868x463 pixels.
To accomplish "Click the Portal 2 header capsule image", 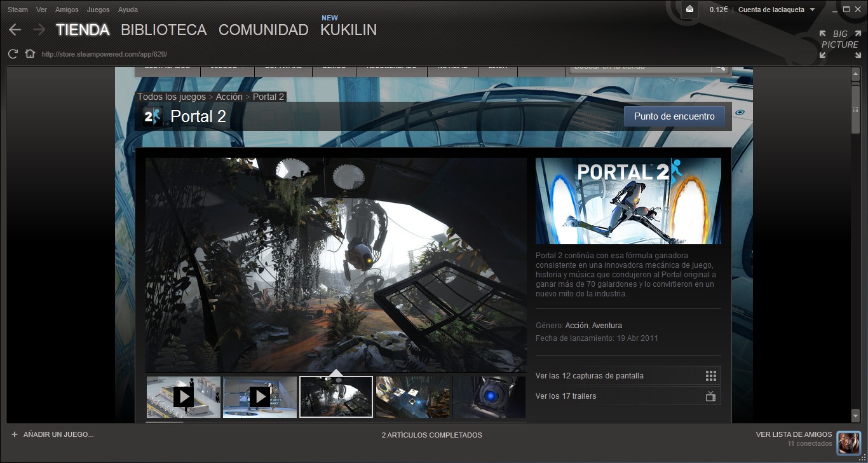I will 628,201.
